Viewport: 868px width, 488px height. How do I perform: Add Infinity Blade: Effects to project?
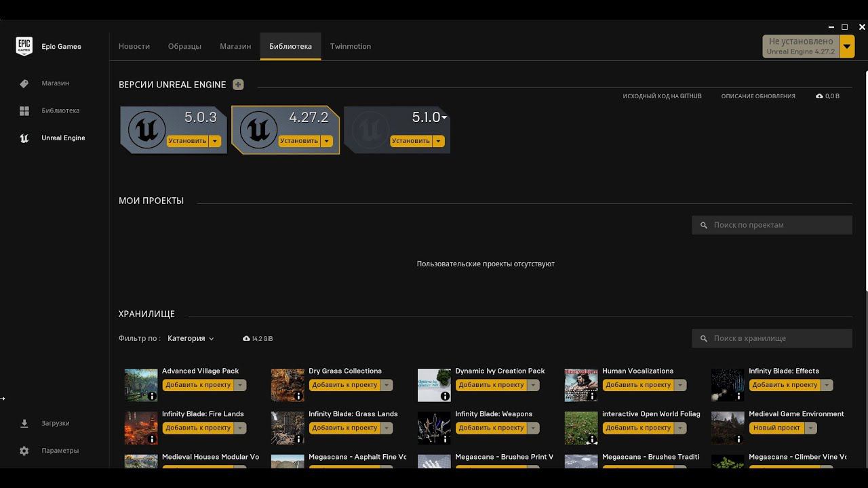pos(785,385)
